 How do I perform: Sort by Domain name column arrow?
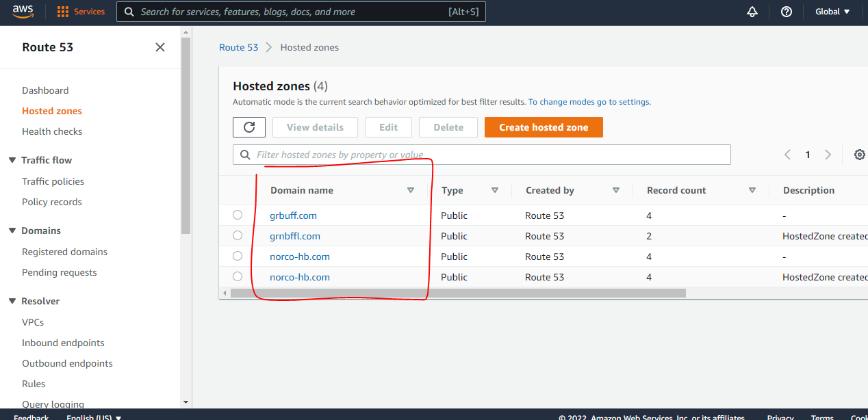click(411, 190)
